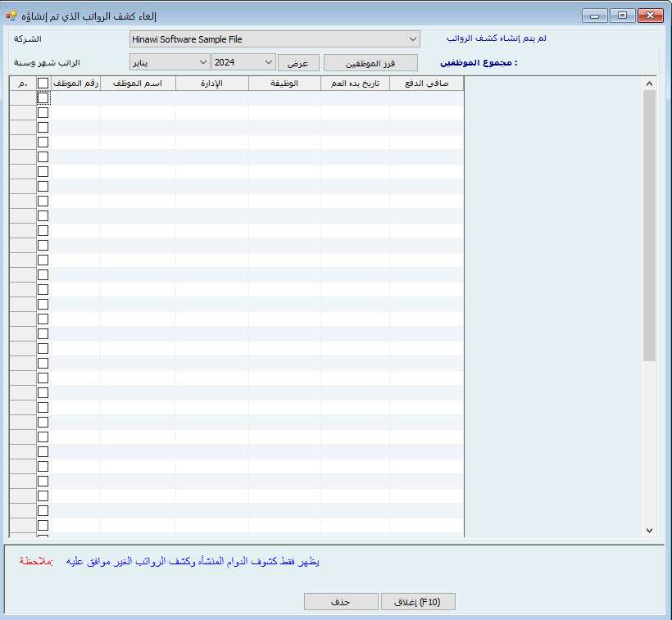Click the حذف (delete) button
Image resolution: width=672 pixels, height=620 pixels.
pyautogui.click(x=341, y=602)
